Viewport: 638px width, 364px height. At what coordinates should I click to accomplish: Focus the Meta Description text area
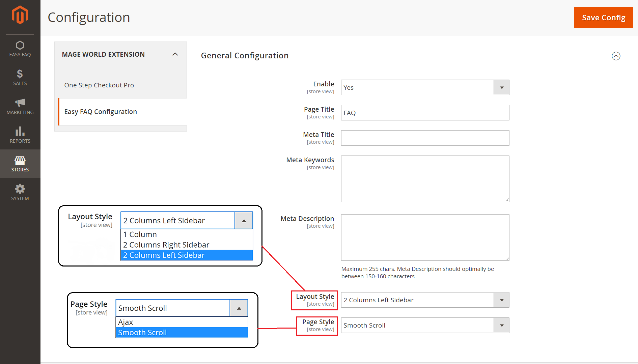pos(425,237)
